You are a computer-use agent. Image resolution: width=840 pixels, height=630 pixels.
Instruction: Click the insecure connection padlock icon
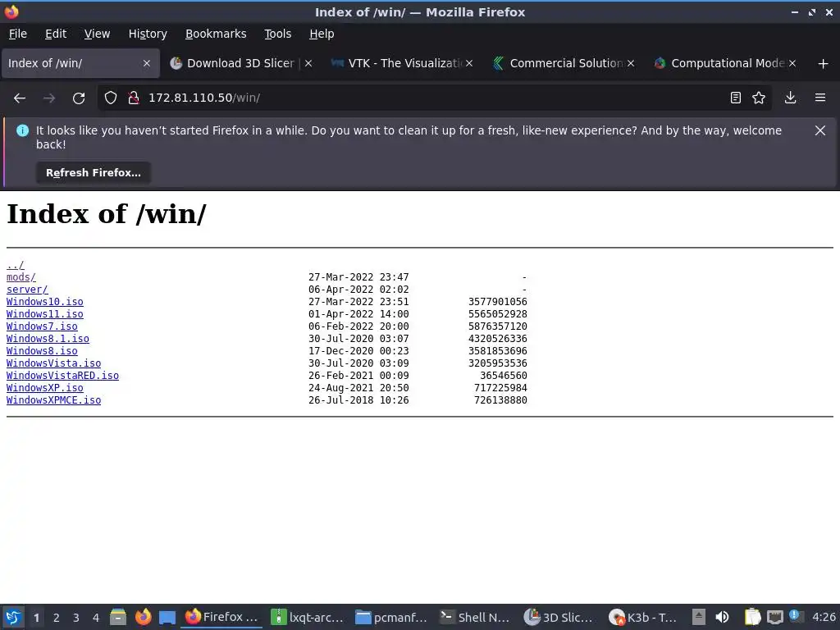(x=134, y=98)
